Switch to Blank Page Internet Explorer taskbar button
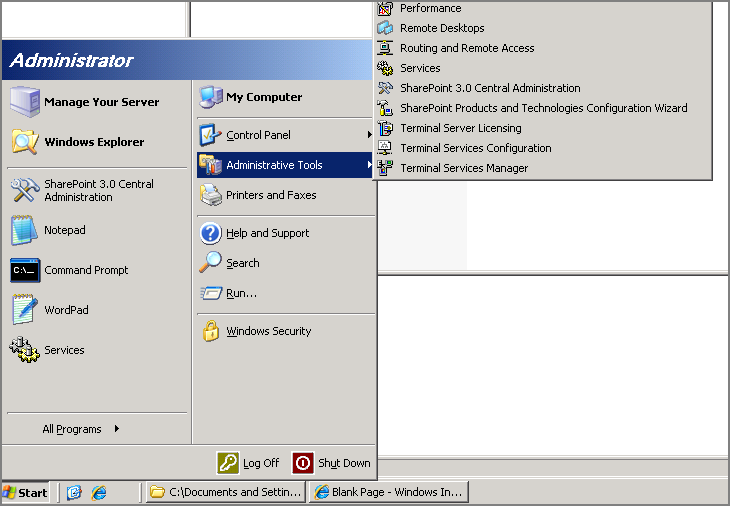Image resolution: width=730 pixels, height=506 pixels. [x=389, y=492]
